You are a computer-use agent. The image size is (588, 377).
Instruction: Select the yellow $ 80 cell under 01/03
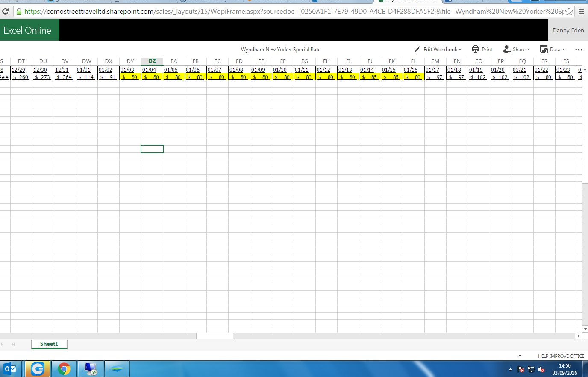coord(130,77)
